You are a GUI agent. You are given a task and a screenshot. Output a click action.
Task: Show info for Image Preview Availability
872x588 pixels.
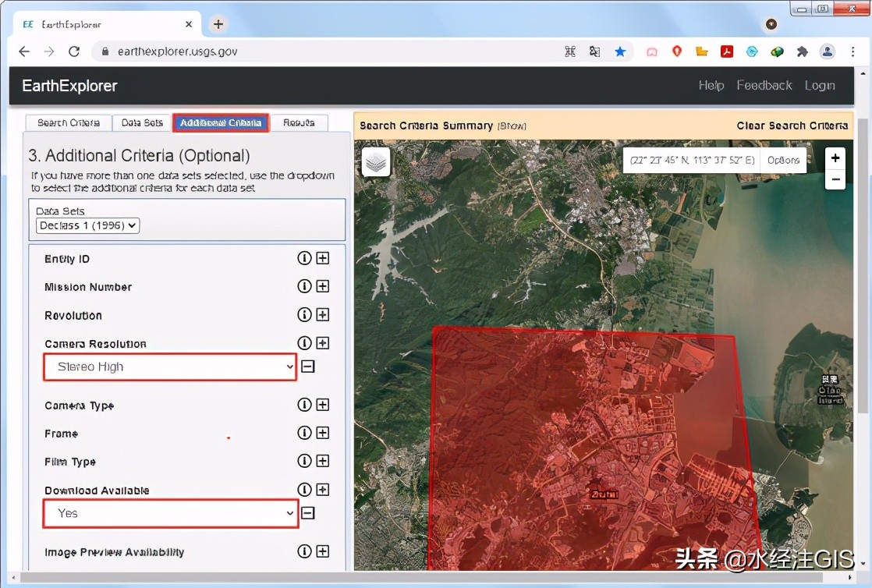pos(304,551)
